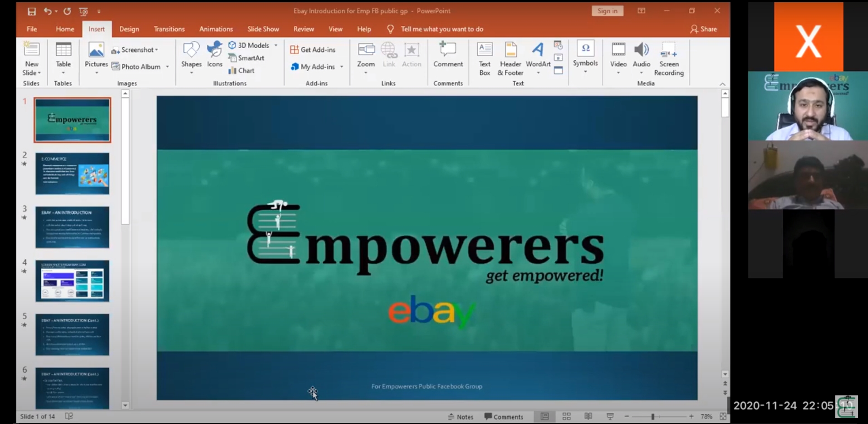Click 3D Models in the ribbon
The width and height of the screenshot is (868, 424).
(249, 45)
